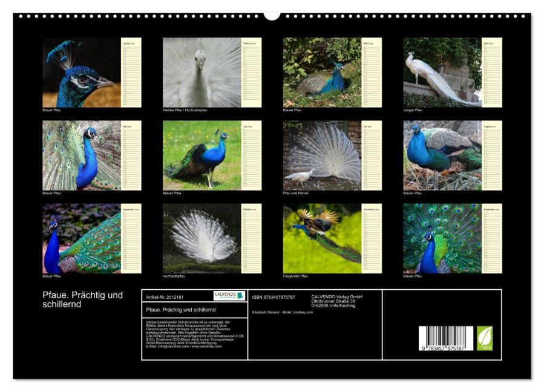
Task: Click 'Blauer Pfau' caption under January photo
Action: pos(51,110)
